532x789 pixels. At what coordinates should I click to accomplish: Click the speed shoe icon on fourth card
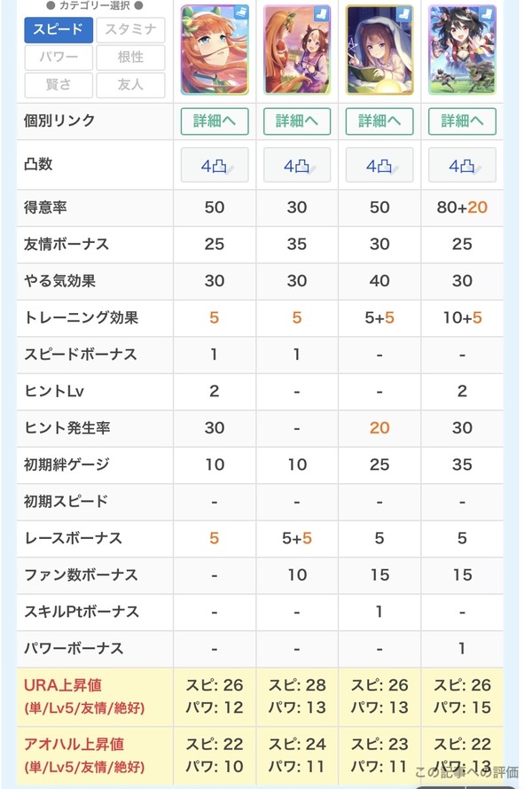click(488, 12)
